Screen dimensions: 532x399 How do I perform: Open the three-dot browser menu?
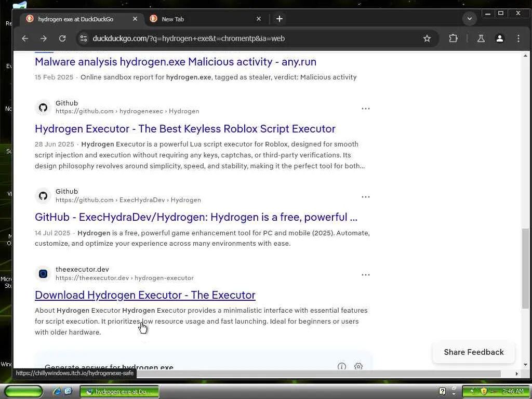[x=518, y=38]
